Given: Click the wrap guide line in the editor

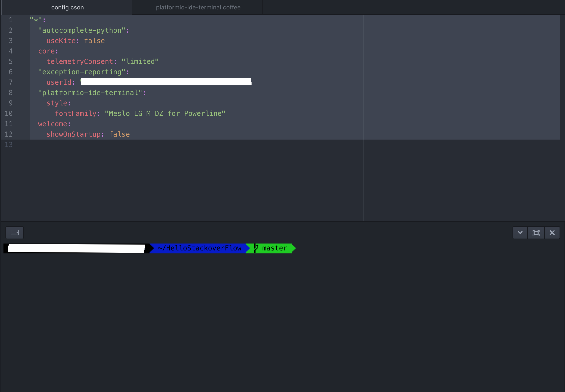Looking at the screenshot, I should pyautogui.click(x=363, y=99).
